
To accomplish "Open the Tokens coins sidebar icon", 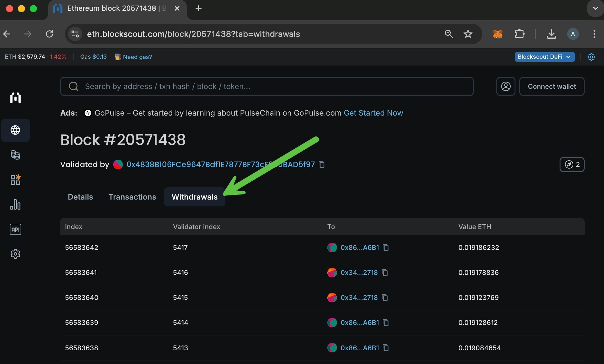I will click(16, 155).
